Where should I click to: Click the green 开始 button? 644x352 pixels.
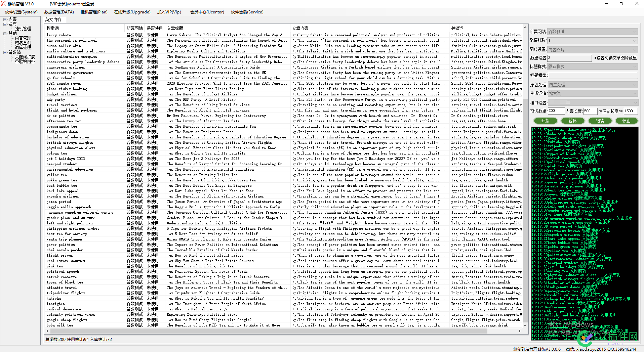coord(545,121)
